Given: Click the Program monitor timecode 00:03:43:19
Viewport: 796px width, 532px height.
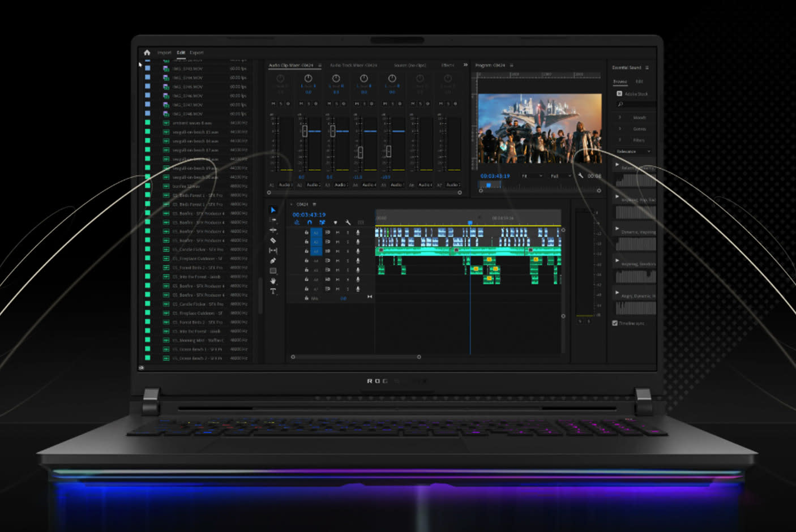Looking at the screenshot, I should click(495, 176).
